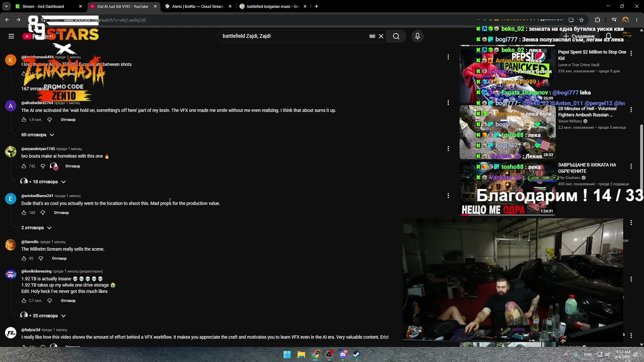Screen dimensions: 644x362
Task: Switch to Stream - Kick Dashboard tab
Action: click(x=44, y=7)
